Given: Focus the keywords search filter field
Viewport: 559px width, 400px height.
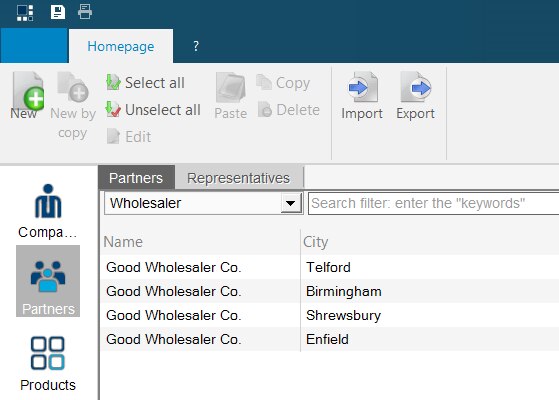Looking at the screenshot, I should [433, 204].
